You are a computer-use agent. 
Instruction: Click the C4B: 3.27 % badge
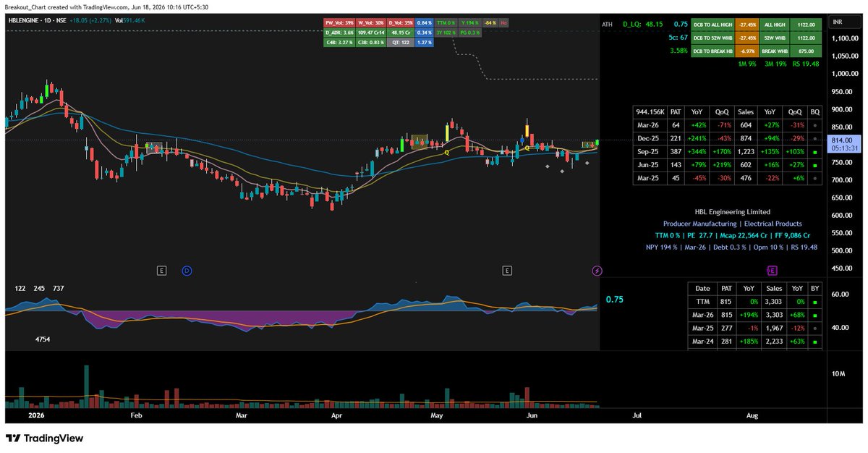click(339, 42)
